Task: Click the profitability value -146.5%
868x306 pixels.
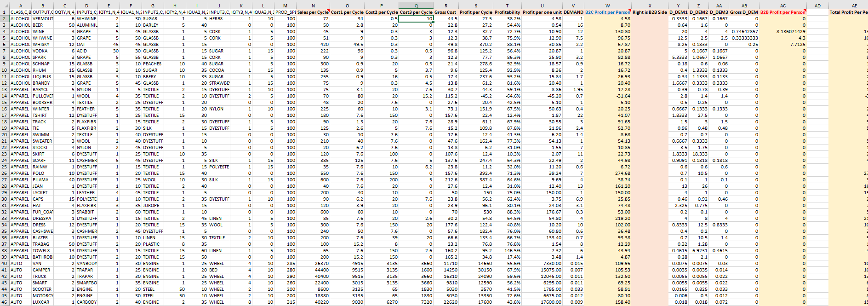Action: pyautogui.click(x=508, y=251)
